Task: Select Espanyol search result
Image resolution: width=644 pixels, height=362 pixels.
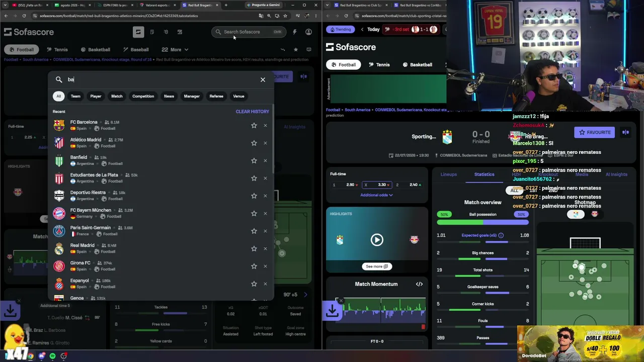Action: (x=161, y=284)
